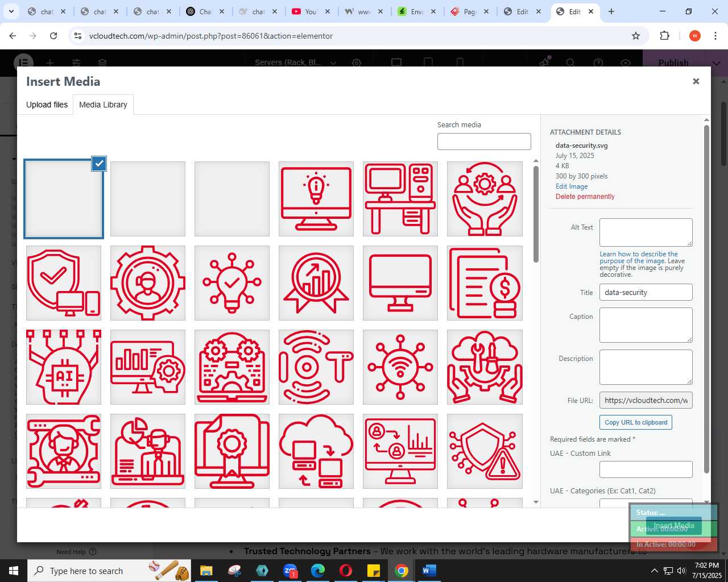Click the Elementor Publish button

673,63
